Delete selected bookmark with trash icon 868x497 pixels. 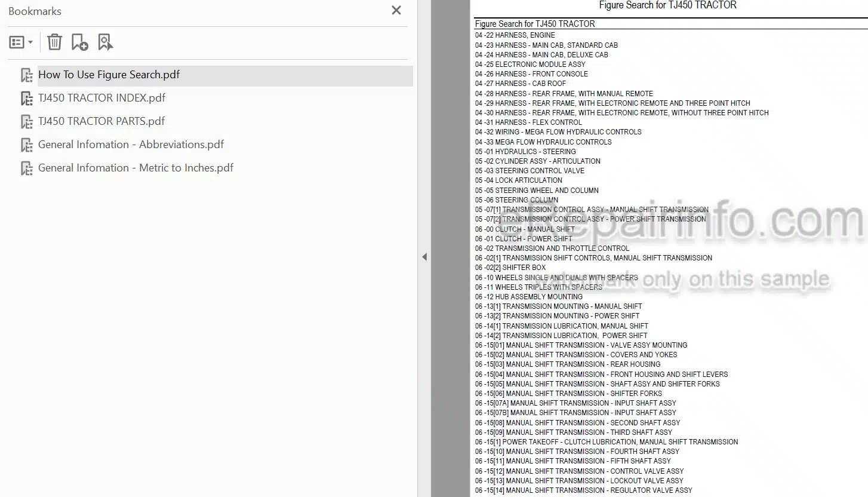tap(54, 42)
